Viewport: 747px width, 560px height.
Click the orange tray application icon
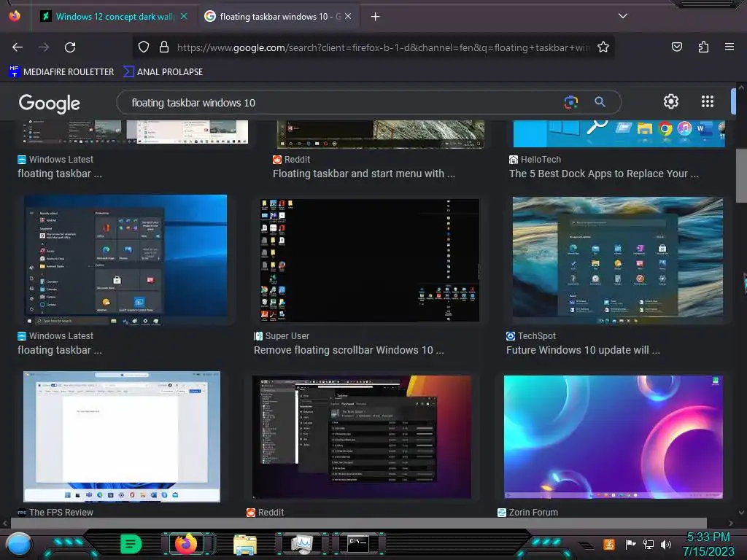608,544
